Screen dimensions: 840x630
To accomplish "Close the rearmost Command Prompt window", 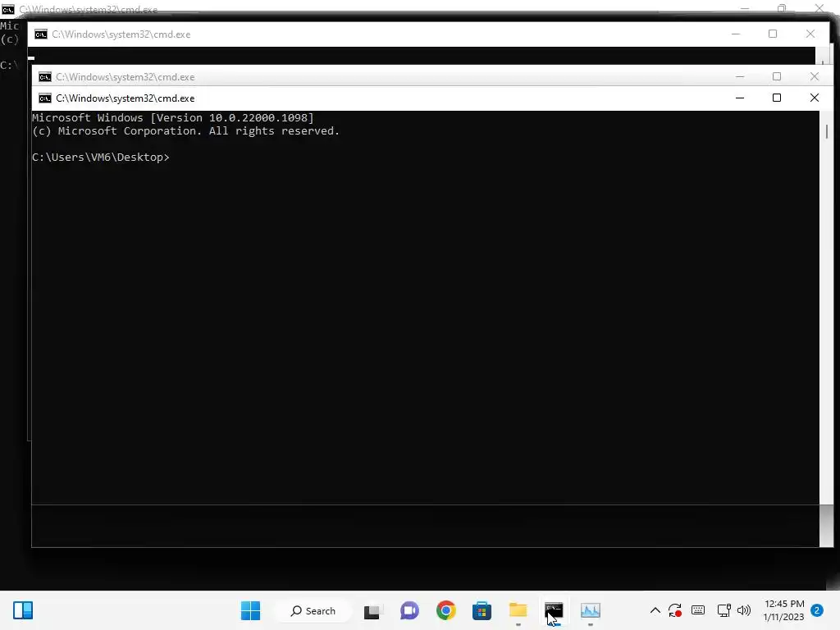I will click(819, 8).
